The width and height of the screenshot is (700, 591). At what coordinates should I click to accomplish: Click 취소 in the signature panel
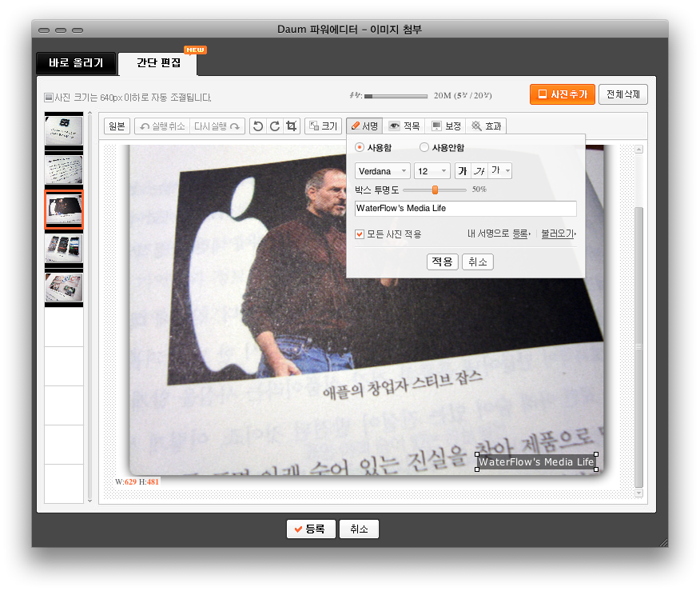click(478, 262)
